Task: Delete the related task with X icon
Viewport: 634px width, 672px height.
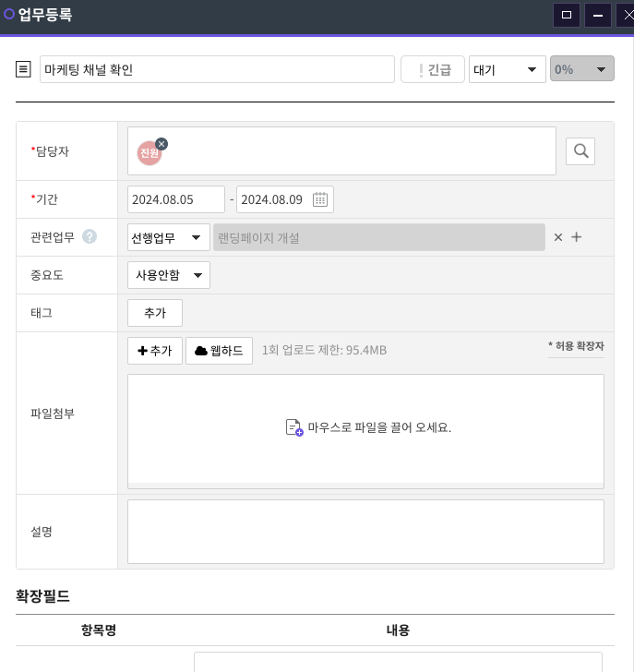Action: (557, 237)
